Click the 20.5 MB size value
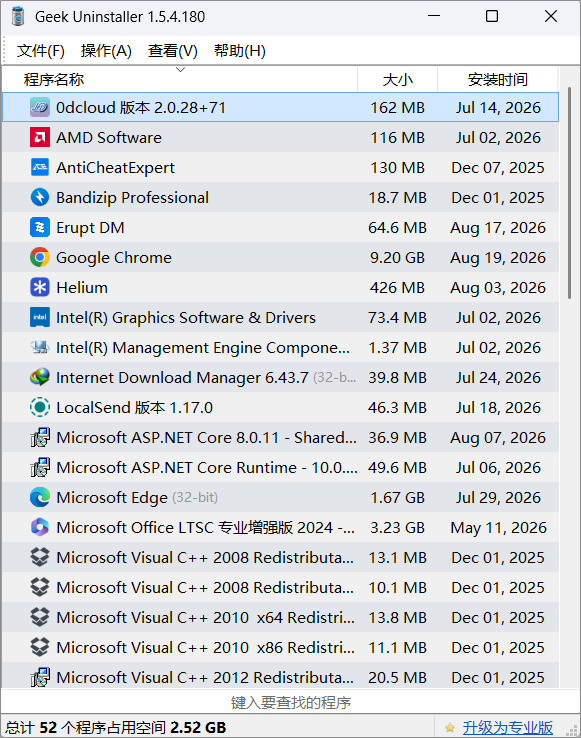The width and height of the screenshot is (581, 738). (397, 678)
